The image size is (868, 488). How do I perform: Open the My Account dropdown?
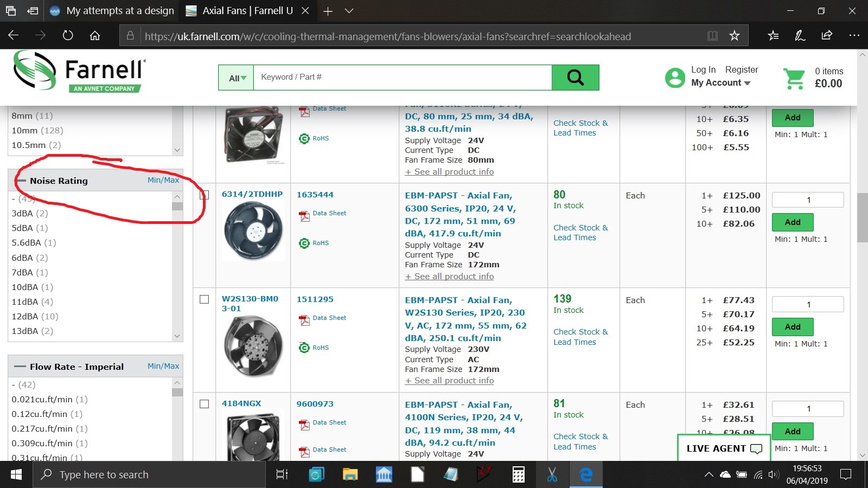click(720, 83)
